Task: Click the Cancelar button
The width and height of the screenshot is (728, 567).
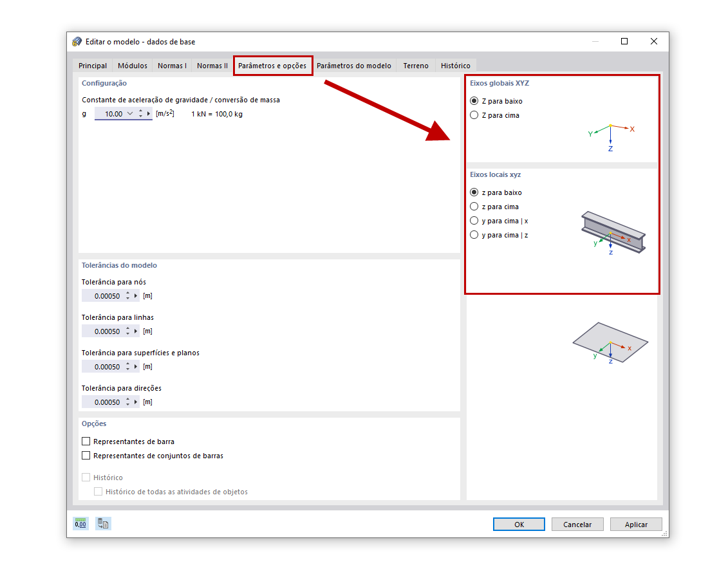Action: 577,525
